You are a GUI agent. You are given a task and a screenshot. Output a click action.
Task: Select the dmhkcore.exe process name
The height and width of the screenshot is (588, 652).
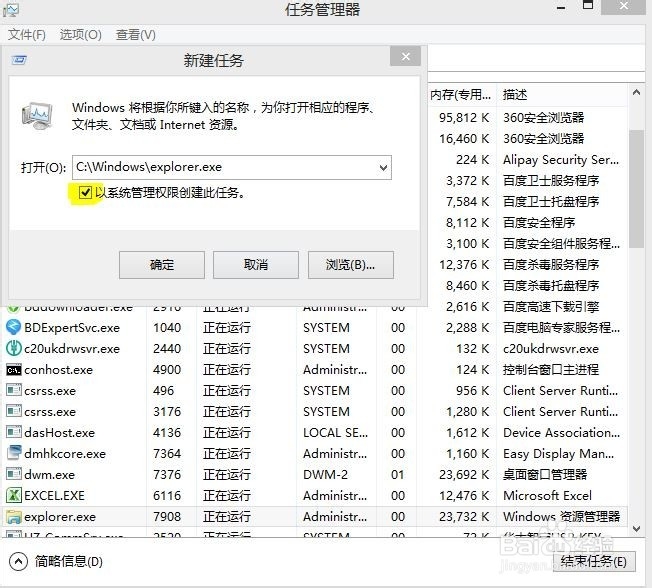pos(65,453)
